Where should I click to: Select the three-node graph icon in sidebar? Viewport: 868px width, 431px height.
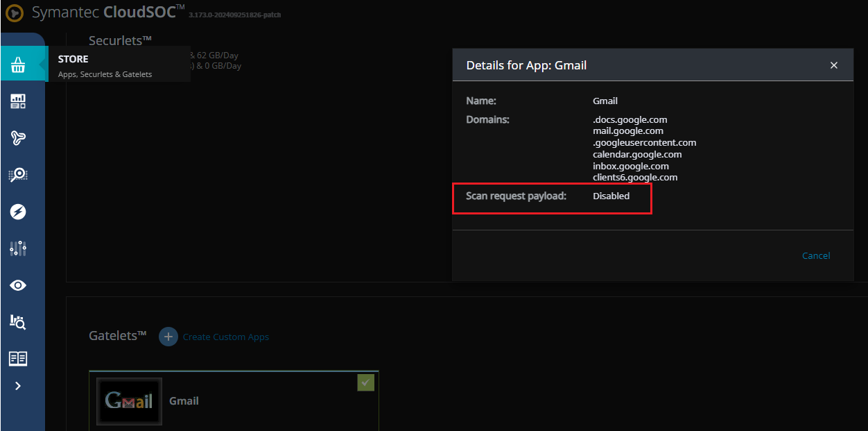(19, 138)
